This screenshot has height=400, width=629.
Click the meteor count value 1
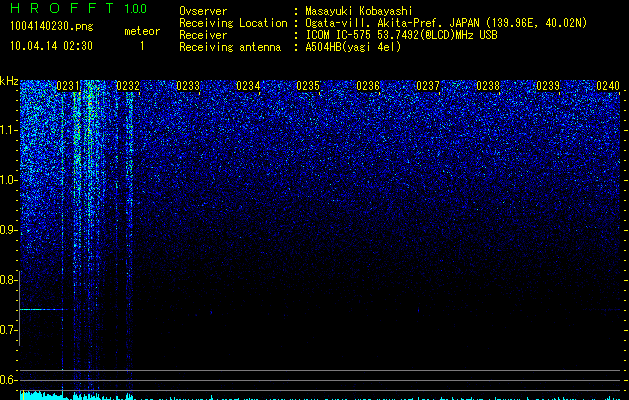[x=142, y=46]
